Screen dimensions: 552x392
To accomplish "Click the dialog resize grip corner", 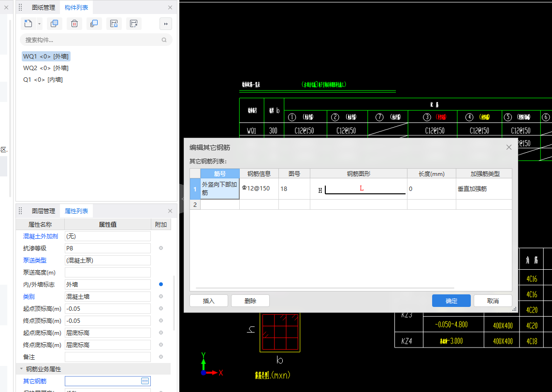I will [x=514, y=309].
